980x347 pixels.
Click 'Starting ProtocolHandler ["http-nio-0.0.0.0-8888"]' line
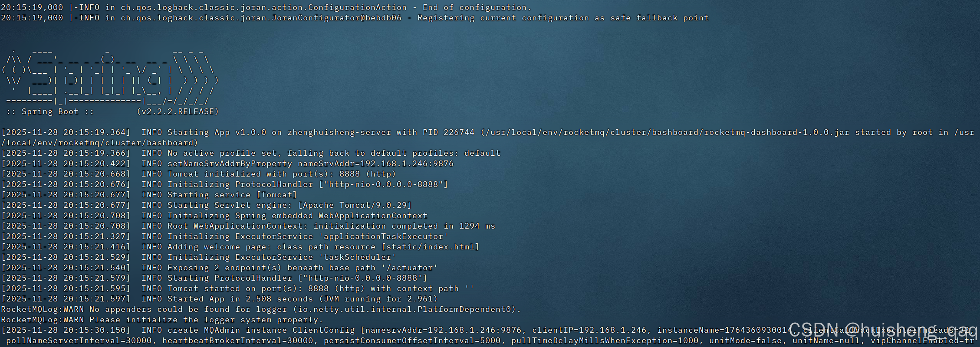point(214,278)
